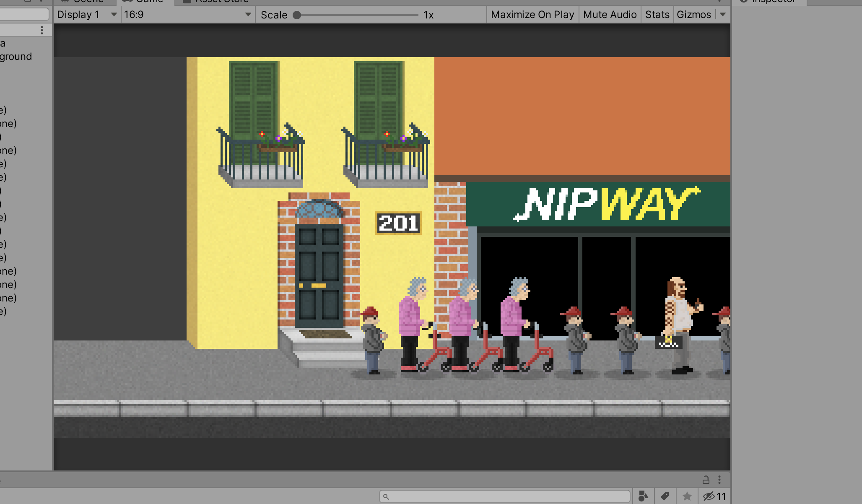This screenshot has height=504, width=862.
Task: Click the Search by Label tag icon
Action: click(x=665, y=496)
